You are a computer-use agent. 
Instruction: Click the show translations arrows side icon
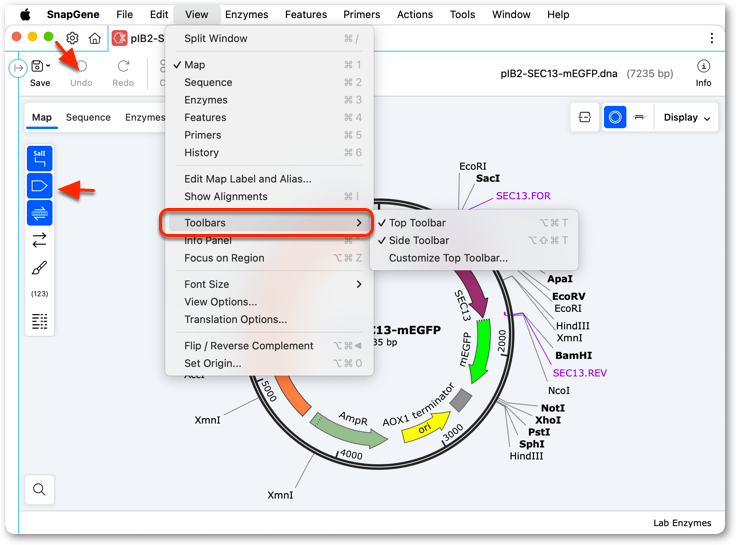(39, 240)
